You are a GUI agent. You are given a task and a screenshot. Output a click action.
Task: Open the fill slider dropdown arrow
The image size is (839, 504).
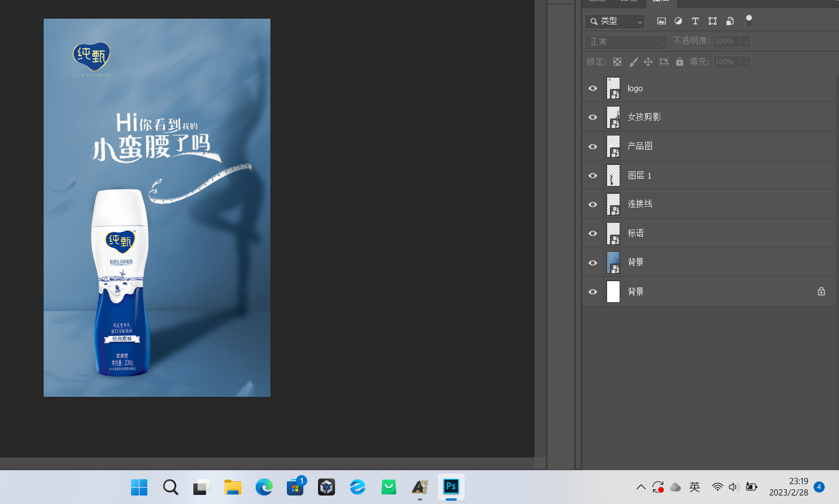746,62
